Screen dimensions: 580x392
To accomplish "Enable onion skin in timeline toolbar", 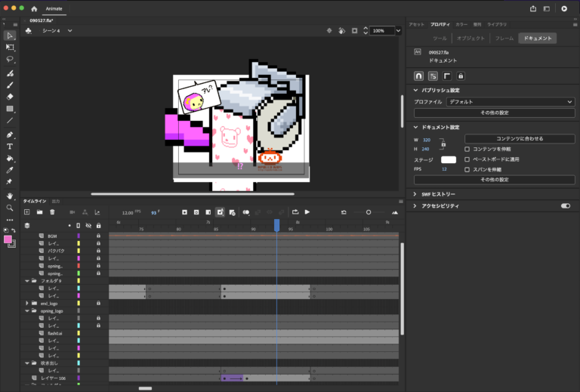I will [x=246, y=212].
